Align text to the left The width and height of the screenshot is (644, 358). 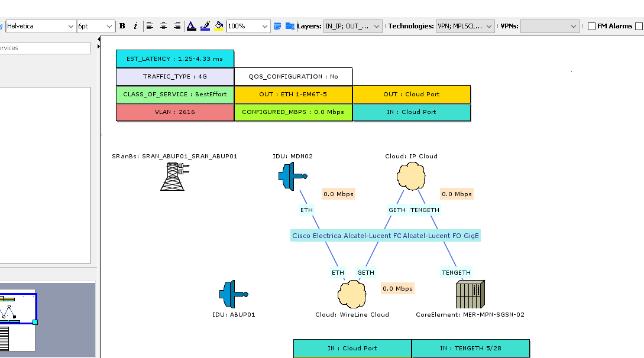point(150,26)
